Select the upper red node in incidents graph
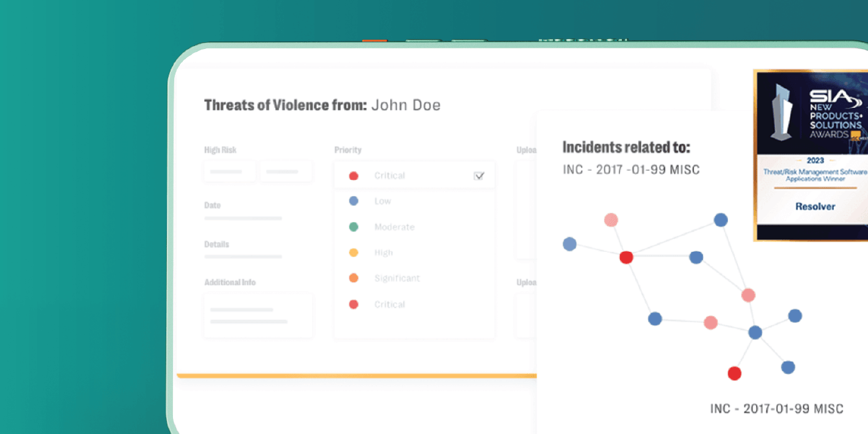Viewport: 868px width, 434px height. 626,257
